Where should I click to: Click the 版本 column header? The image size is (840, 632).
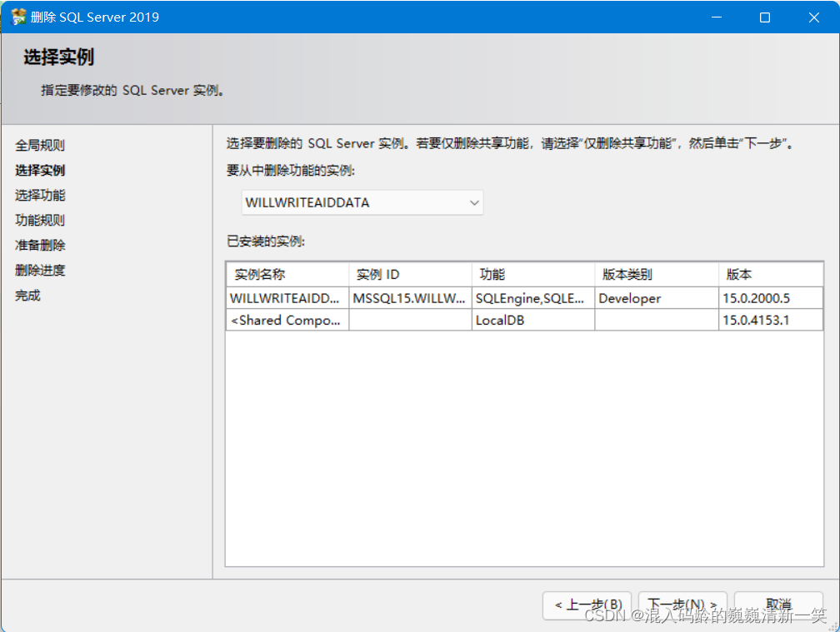coord(770,275)
